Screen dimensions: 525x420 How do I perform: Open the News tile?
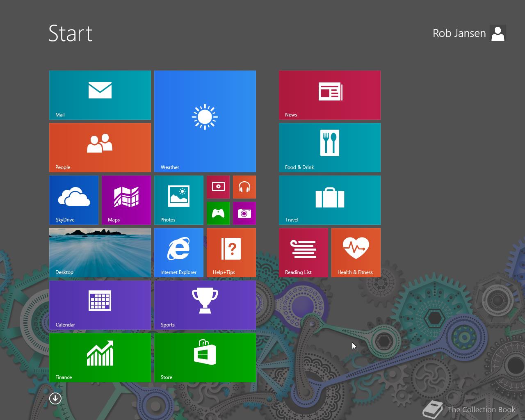(330, 95)
